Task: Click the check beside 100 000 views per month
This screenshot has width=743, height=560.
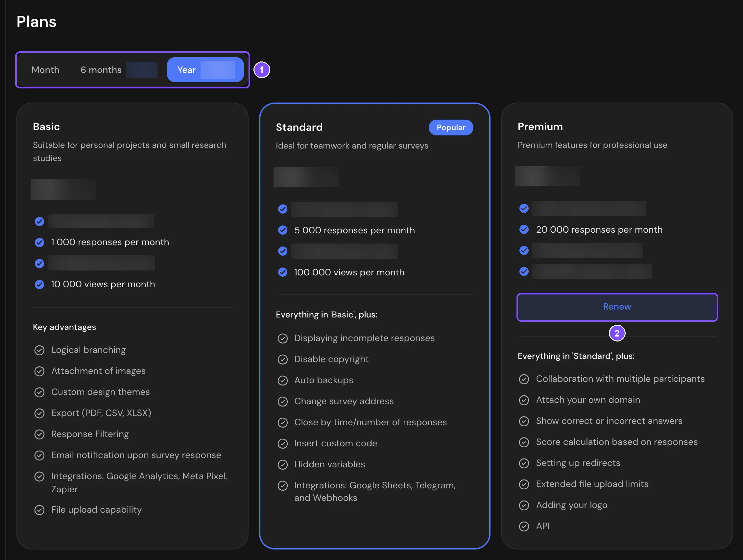Action: [x=282, y=272]
